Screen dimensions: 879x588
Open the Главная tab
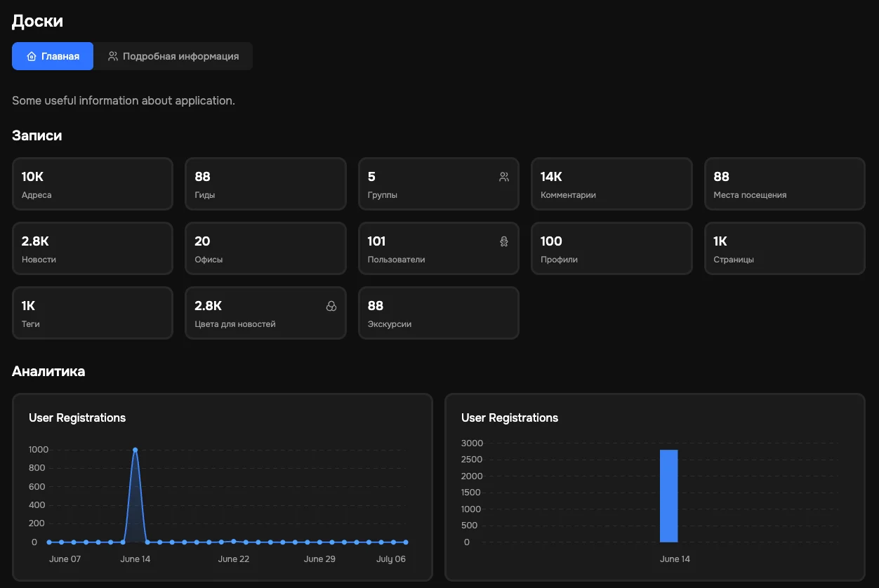point(53,56)
